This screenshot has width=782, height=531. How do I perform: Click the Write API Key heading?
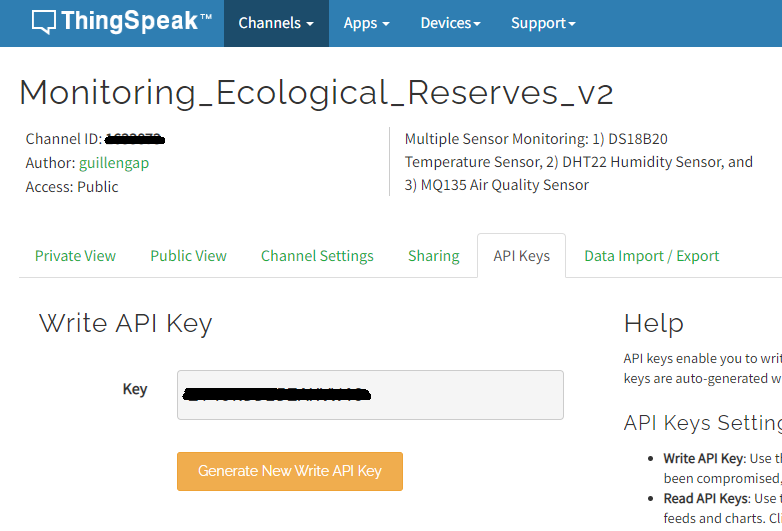[126, 323]
